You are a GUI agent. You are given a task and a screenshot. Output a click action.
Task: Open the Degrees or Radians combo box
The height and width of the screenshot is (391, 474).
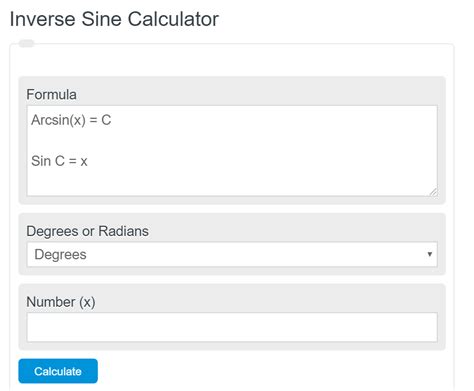(232, 254)
